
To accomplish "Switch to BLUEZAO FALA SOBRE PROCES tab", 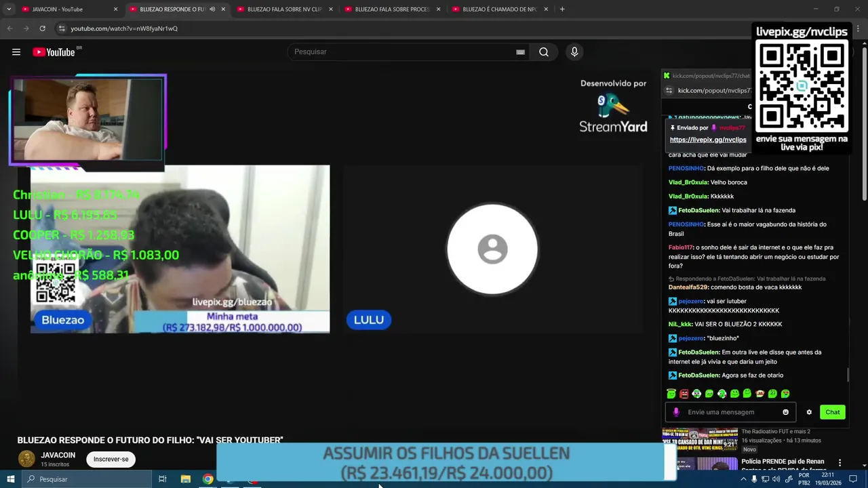I will point(391,9).
